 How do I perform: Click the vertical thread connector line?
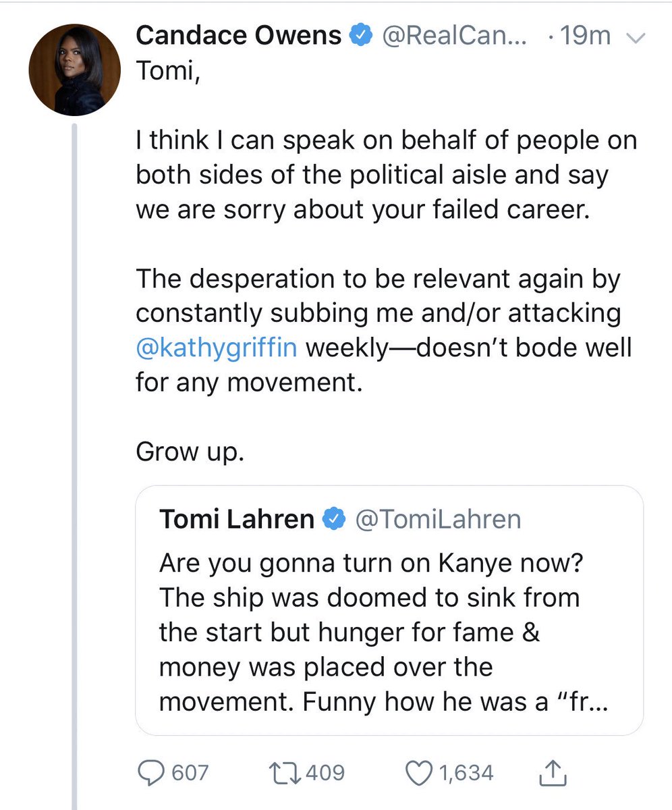point(75,439)
